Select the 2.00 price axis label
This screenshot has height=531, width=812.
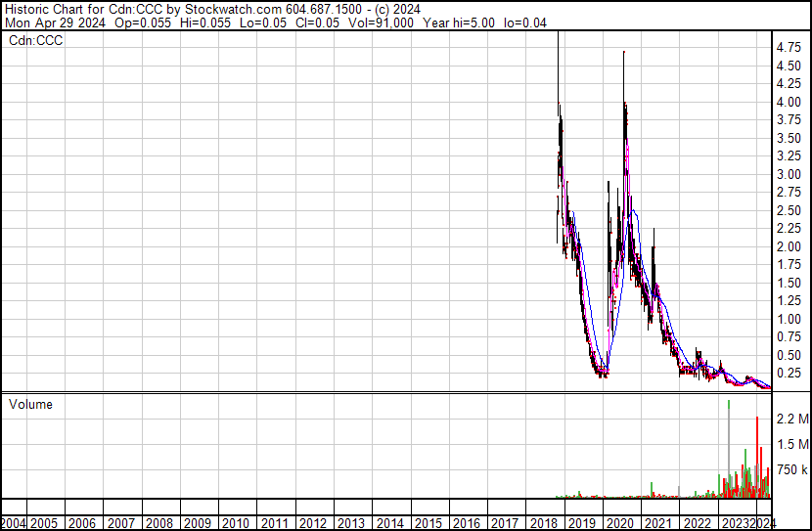tap(789, 246)
